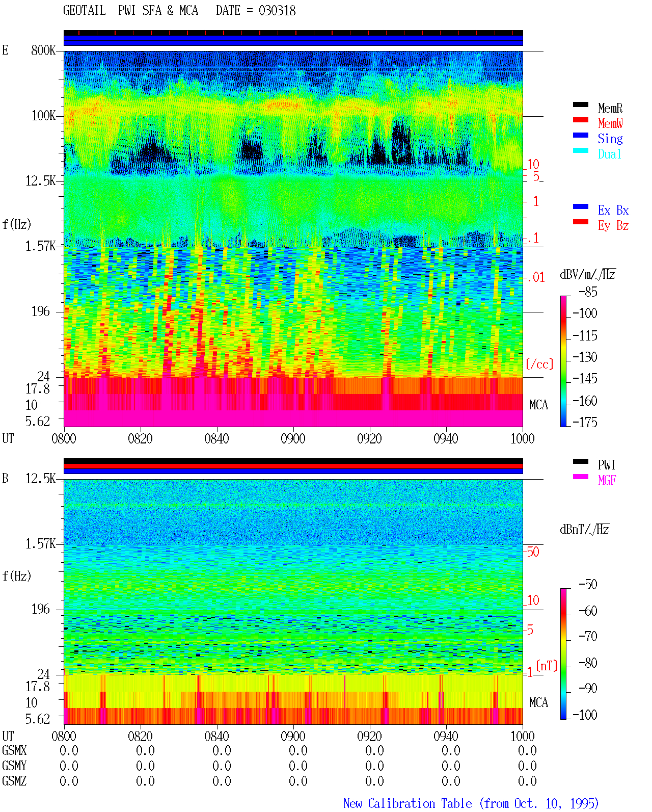The image size is (652, 812).
Task: Click the GSMY row label
Action: pos(14,766)
